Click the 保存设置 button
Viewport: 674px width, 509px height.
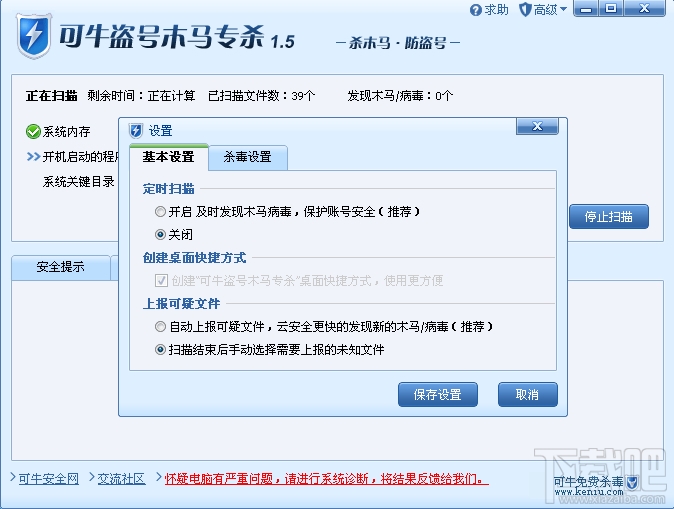(438, 394)
